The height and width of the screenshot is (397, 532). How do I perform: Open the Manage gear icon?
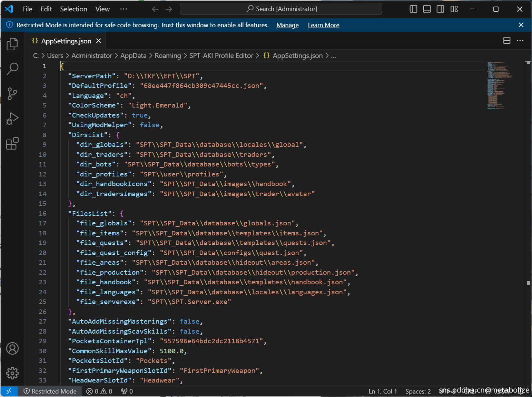click(12, 373)
